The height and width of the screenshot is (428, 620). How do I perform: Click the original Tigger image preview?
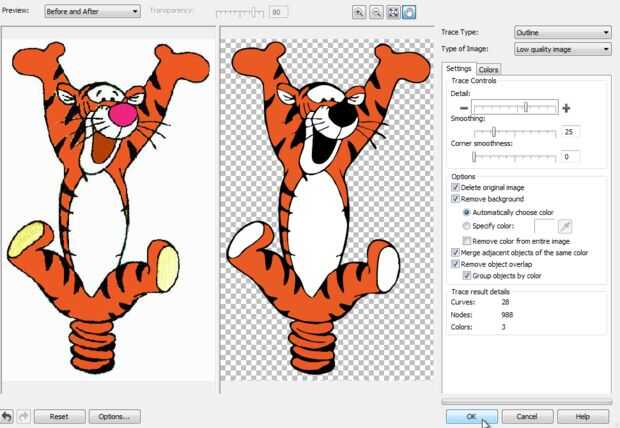108,210
